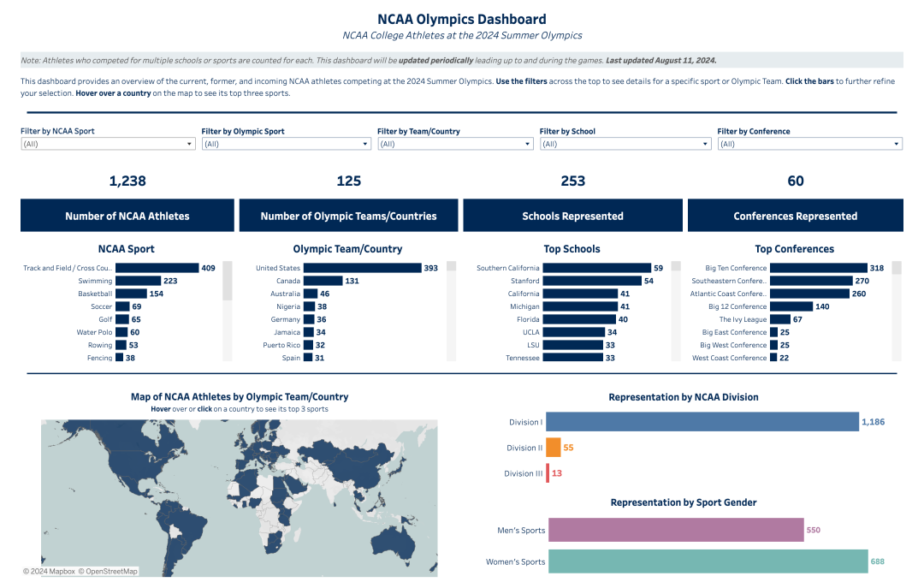This screenshot has width=924, height=588.
Task: Select the Men's Sports bar (550)
Action: point(676,530)
